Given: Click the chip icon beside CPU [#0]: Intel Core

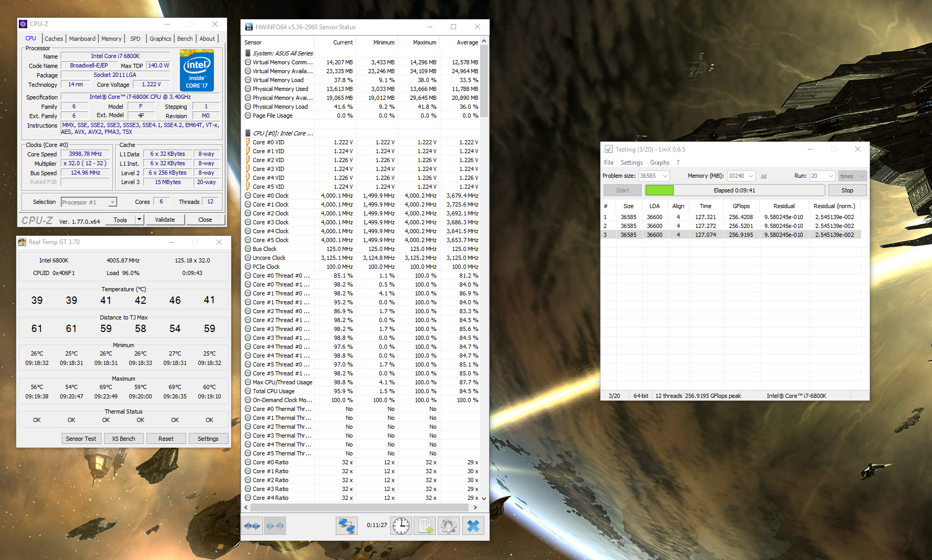Looking at the screenshot, I should (x=248, y=133).
